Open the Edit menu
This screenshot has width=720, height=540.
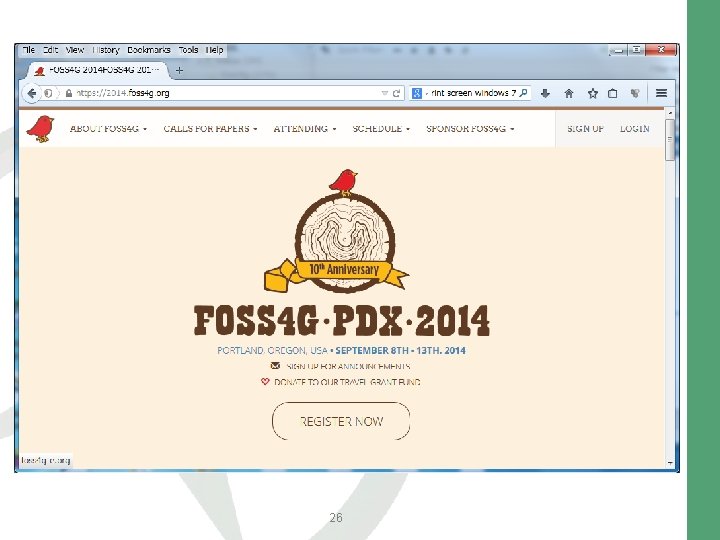click(51, 50)
